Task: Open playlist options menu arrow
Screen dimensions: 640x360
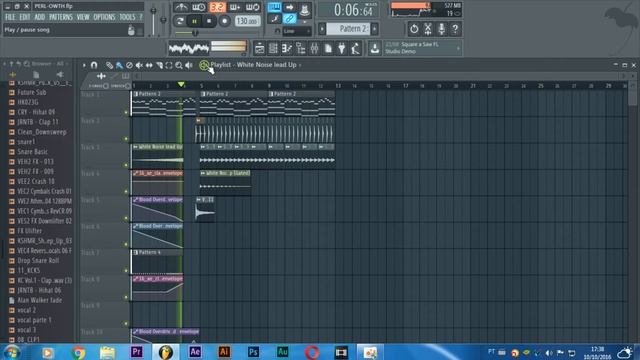Action: coord(84,65)
